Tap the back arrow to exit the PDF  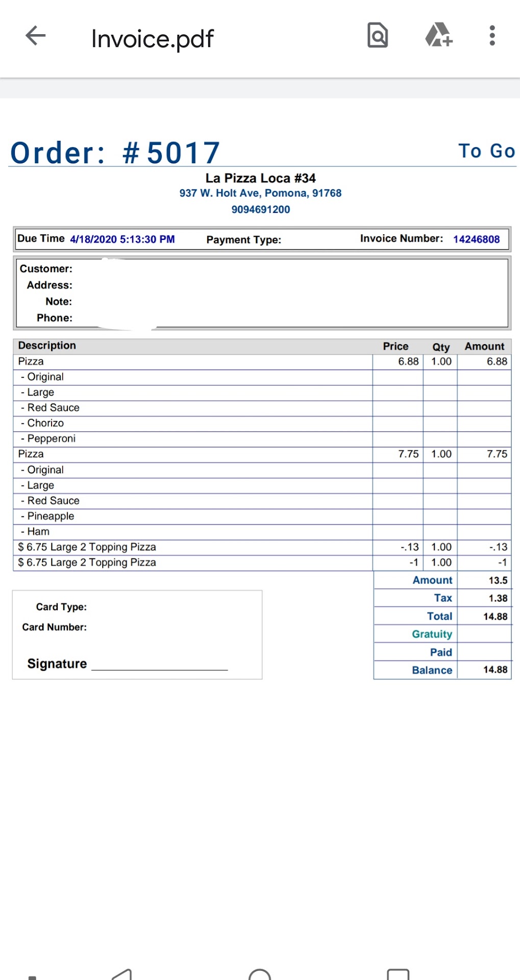click(36, 36)
